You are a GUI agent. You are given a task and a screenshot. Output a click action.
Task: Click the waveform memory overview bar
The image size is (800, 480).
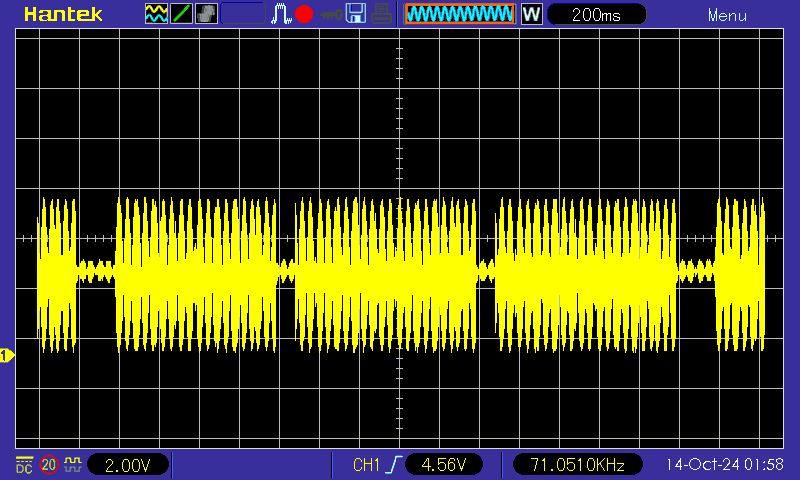[460, 14]
